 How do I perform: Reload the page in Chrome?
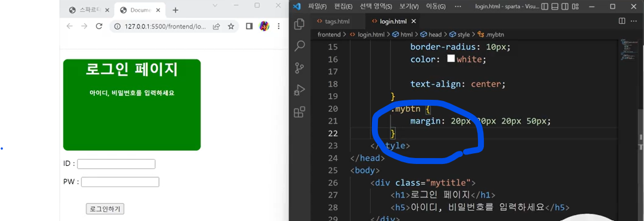click(x=99, y=26)
